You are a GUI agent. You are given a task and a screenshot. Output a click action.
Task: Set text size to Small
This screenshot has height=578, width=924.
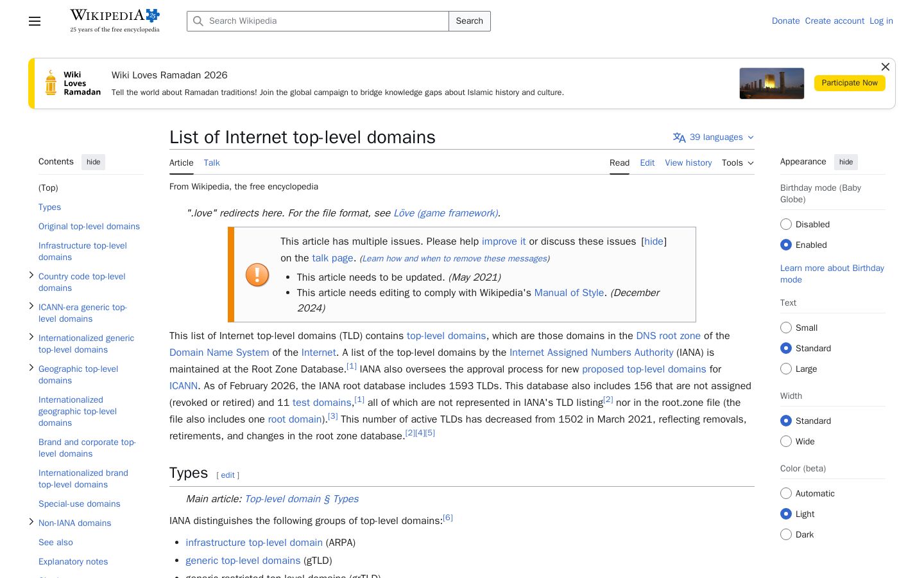click(x=786, y=328)
